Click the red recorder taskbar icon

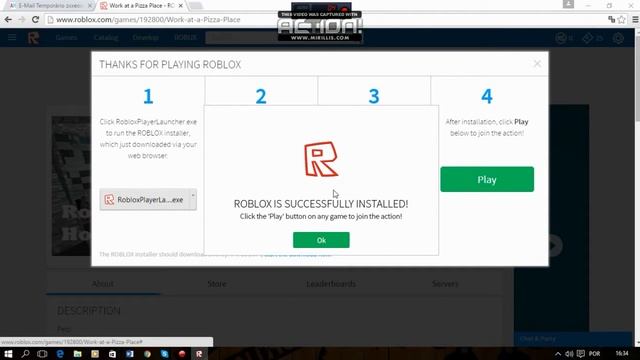coord(182,353)
